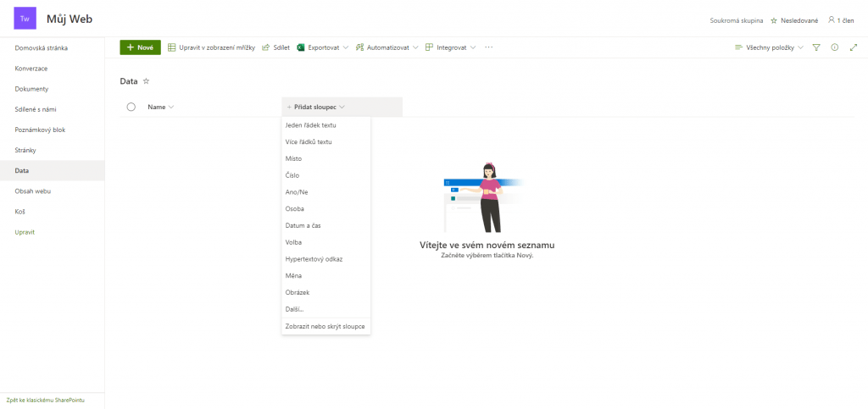
Task: Toggle the select all items circle
Action: pos(131,107)
